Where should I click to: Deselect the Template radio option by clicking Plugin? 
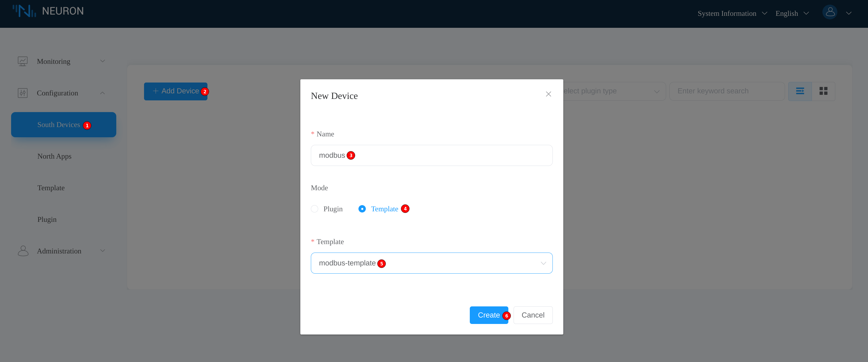point(314,209)
